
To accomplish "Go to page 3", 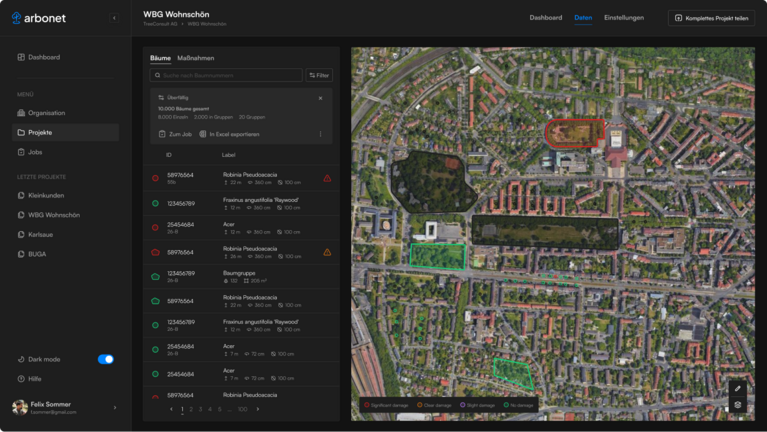I will pos(201,409).
